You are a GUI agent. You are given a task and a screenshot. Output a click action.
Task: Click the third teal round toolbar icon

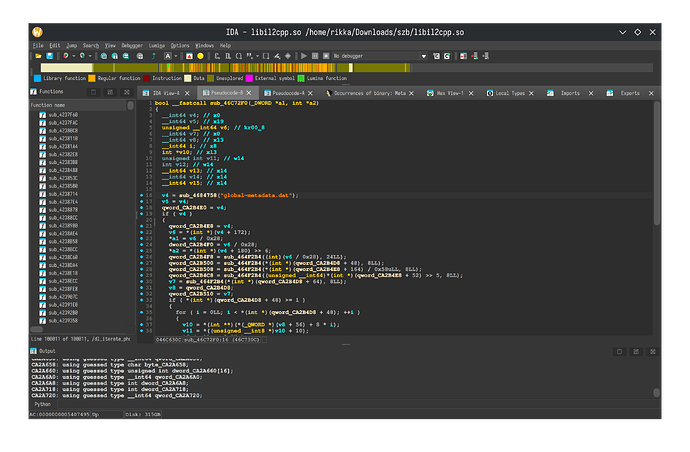pos(125,56)
